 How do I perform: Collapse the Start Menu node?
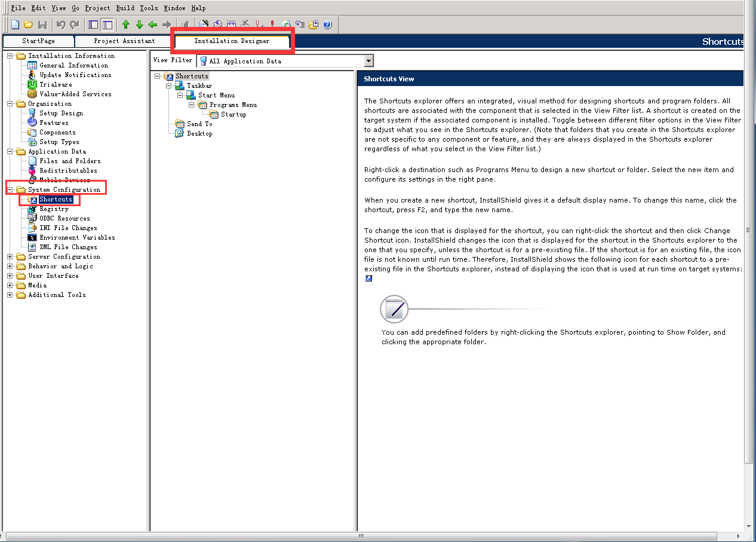click(180, 95)
